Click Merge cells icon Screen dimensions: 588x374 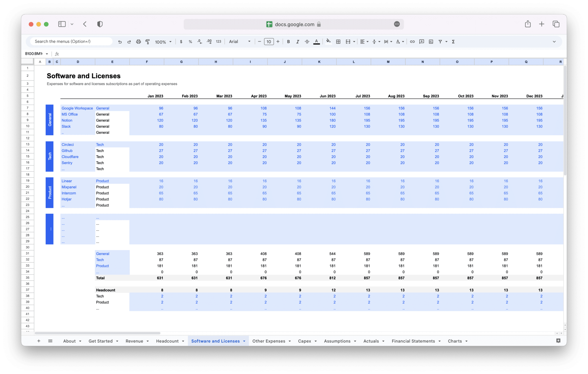(348, 42)
